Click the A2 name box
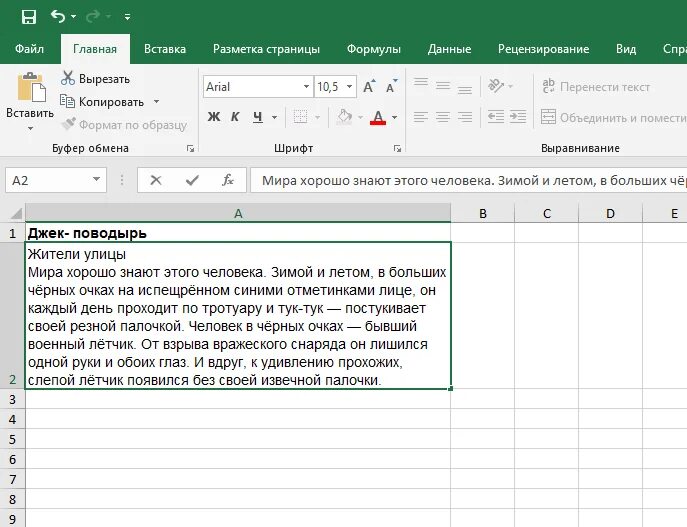The width and height of the screenshot is (687, 527). pyautogui.click(x=46, y=180)
